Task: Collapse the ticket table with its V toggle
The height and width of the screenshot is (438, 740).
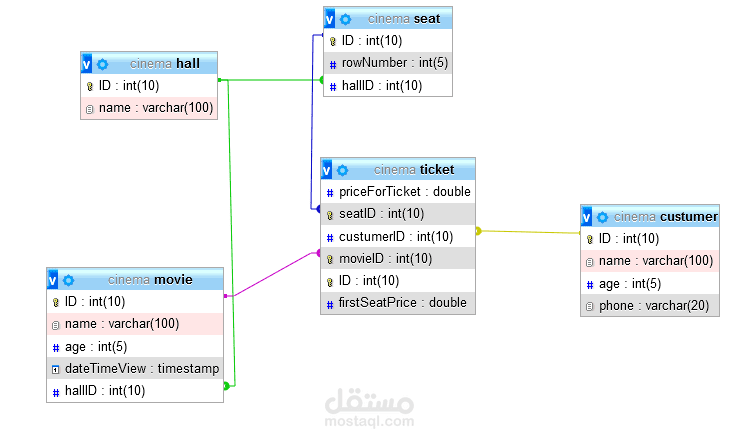Action: tap(327, 170)
